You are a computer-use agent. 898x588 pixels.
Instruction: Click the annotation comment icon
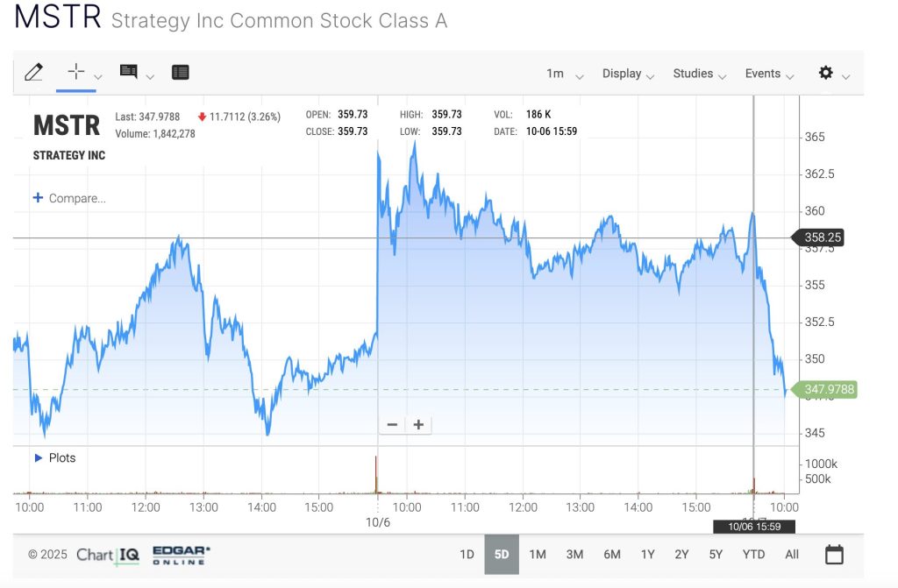tap(129, 72)
